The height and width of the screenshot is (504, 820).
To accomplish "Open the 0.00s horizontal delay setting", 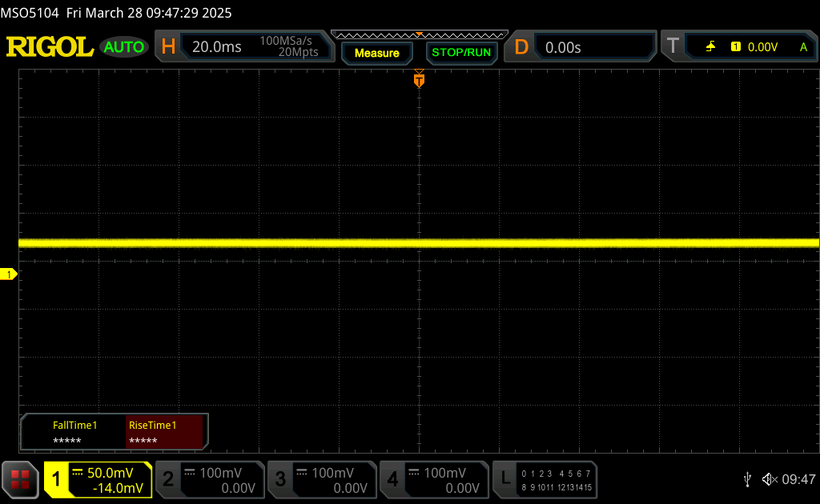I will [x=563, y=47].
